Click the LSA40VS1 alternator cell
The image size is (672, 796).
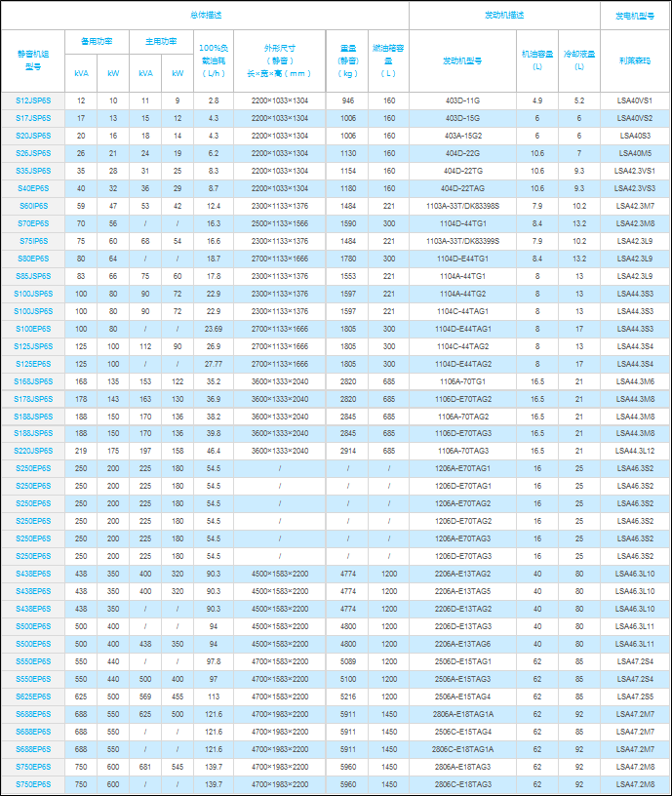pyautogui.click(x=635, y=100)
